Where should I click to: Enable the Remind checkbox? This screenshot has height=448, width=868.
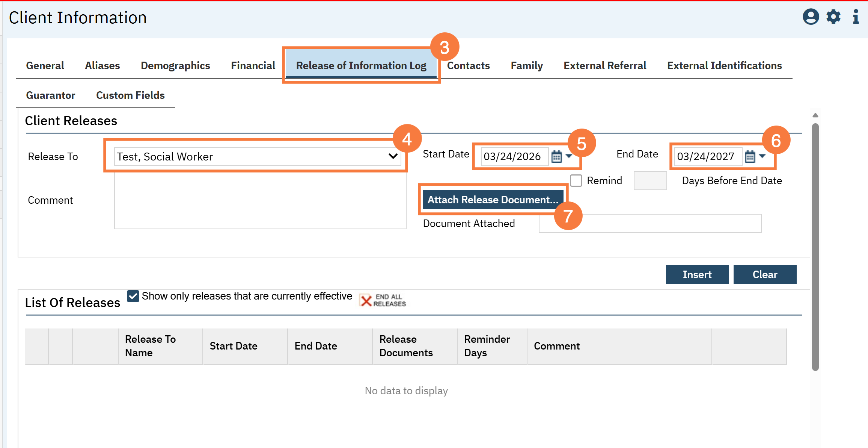coord(576,181)
